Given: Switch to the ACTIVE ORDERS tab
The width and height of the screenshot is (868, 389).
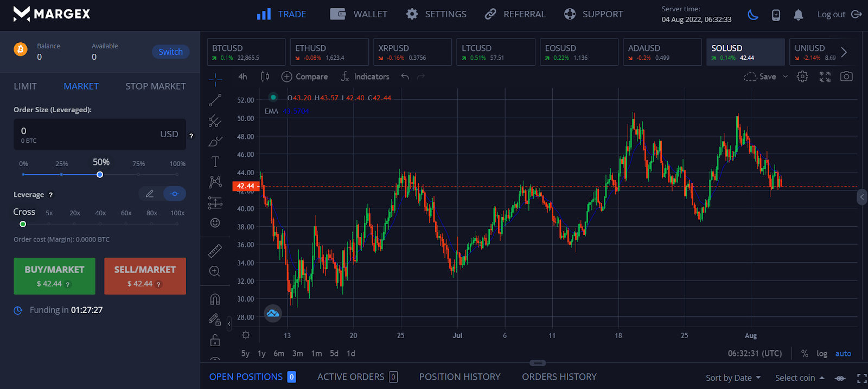Looking at the screenshot, I should coord(358,377).
